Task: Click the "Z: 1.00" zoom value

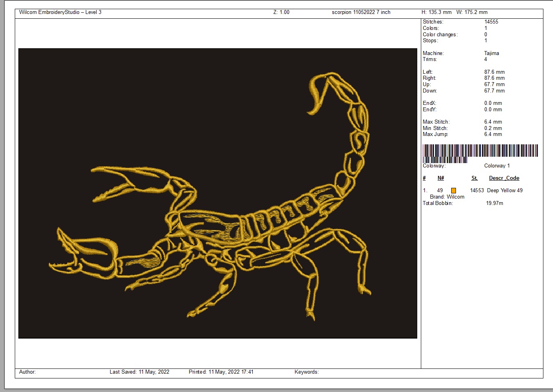Action: click(281, 12)
